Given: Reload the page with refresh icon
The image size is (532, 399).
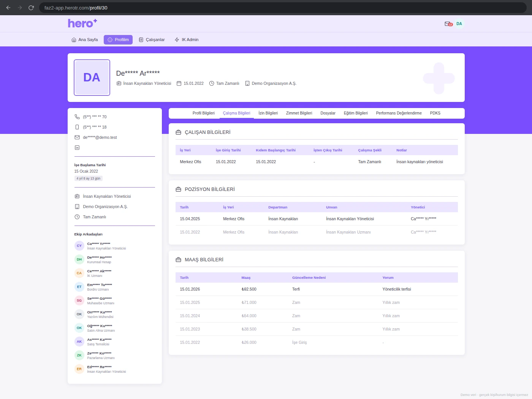Looking at the screenshot, I should click(x=31, y=8).
